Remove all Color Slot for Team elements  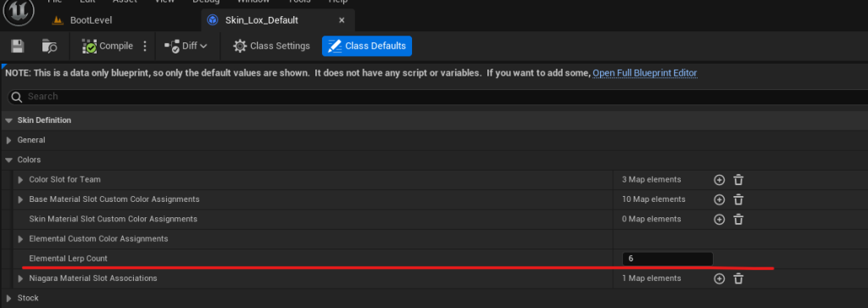tap(738, 180)
